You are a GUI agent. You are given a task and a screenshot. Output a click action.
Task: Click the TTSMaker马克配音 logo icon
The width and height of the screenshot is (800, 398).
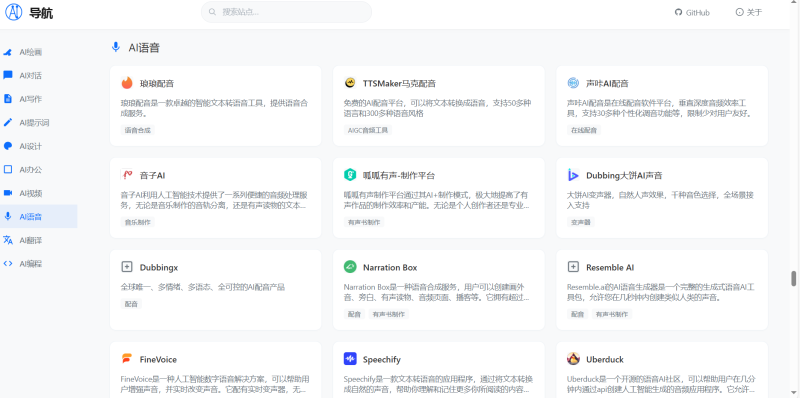coord(350,83)
